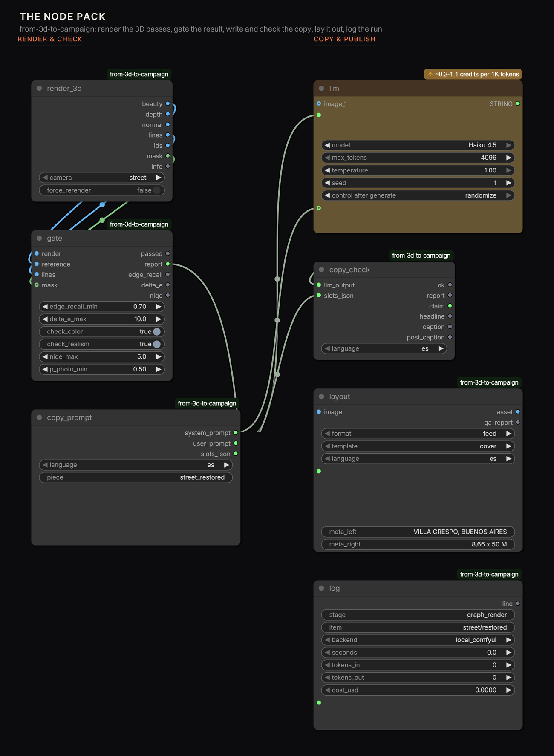Viewport: 554px width, 756px height.
Task: Click the copy_check node collapse dot
Action: pyautogui.click(x=321, y=270)
